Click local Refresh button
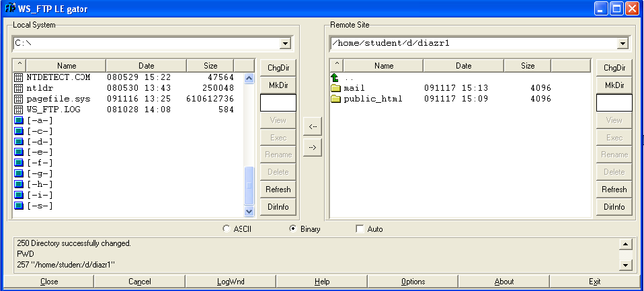Viewport: 644px width, 291px height. [278, 190]
